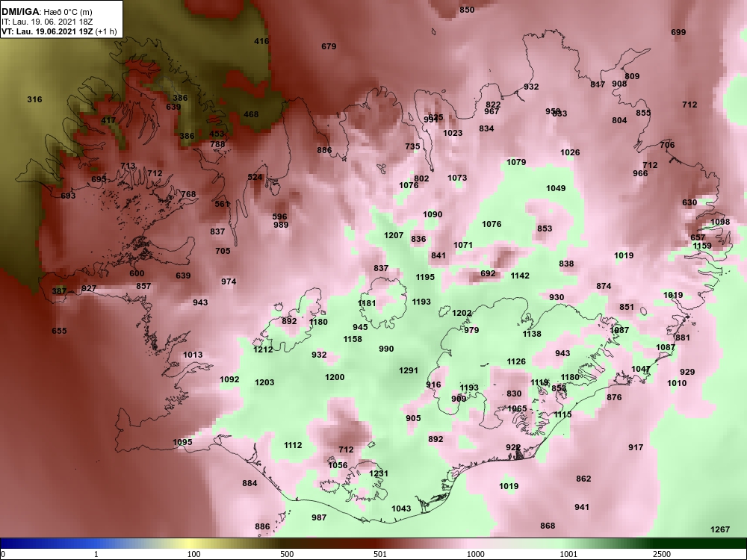
Task: Click the map value 1079
Action: click(516, 162)
